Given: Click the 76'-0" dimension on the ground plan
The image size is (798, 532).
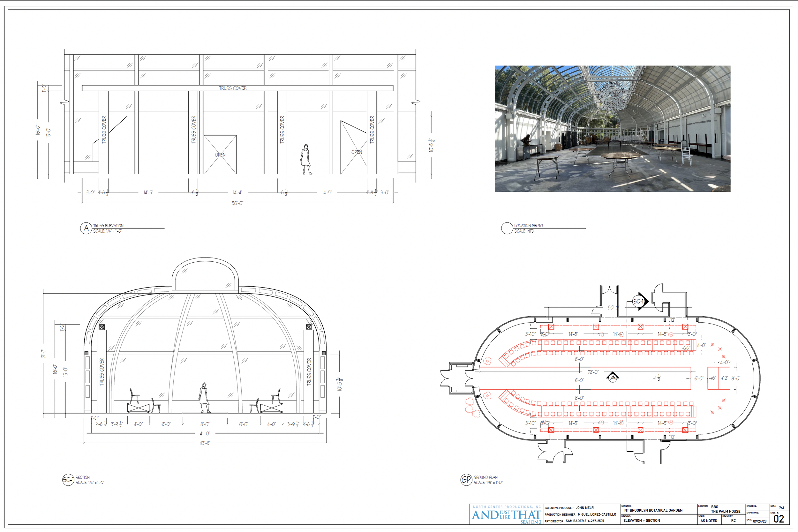Looking at the screenshot, I should point(593,372).
